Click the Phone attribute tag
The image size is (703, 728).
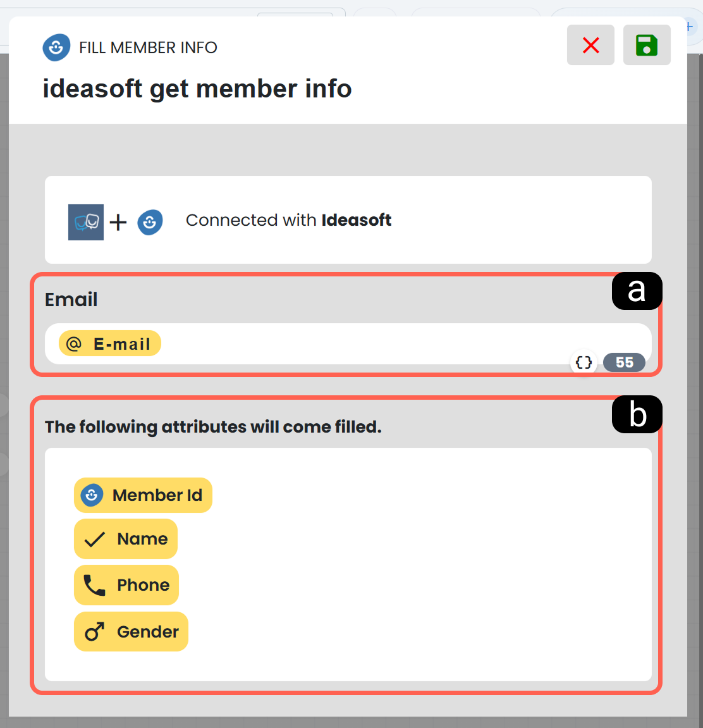click(x=126, y=585)
